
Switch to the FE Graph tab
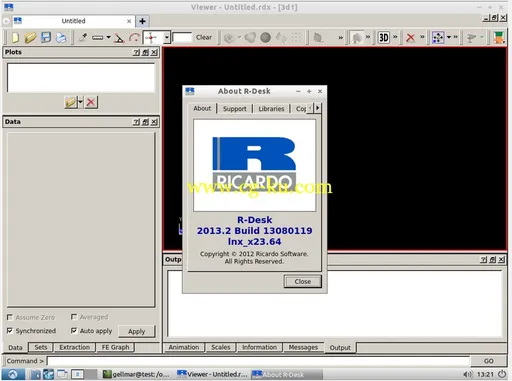(115, 347)
